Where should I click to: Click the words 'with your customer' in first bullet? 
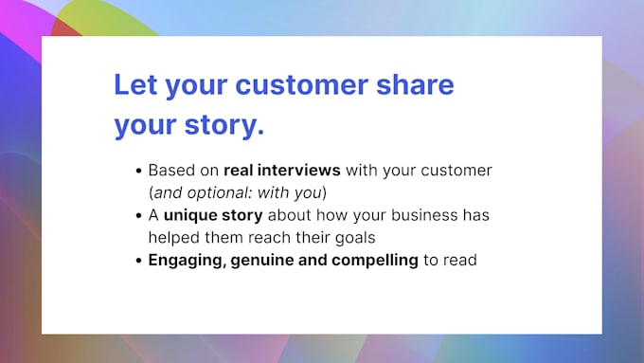pyautogui.click(x=419, y=171)
